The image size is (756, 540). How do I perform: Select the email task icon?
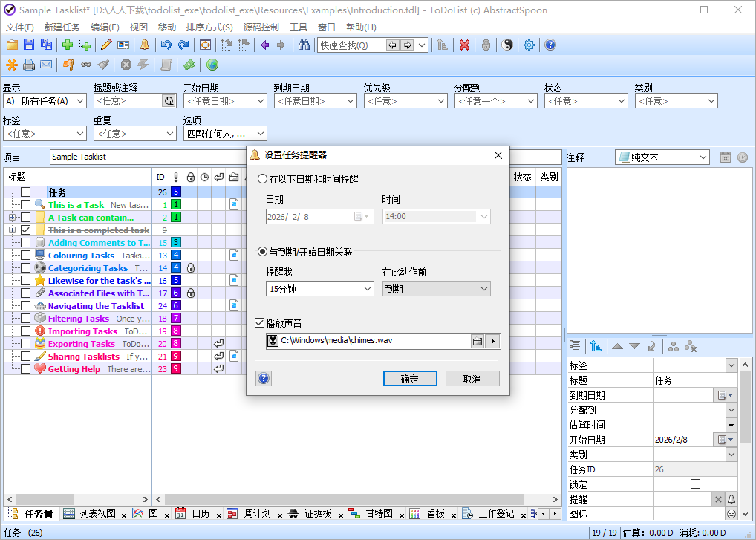[45, 65]
